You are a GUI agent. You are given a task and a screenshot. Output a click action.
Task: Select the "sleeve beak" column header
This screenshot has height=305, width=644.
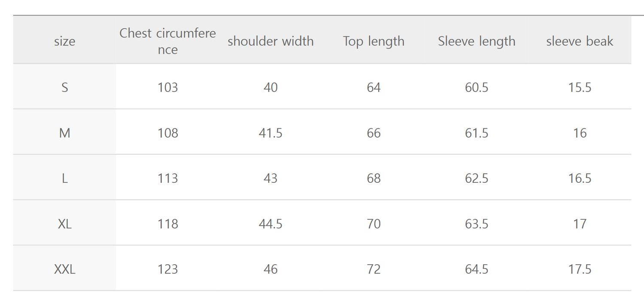[580, 41]
